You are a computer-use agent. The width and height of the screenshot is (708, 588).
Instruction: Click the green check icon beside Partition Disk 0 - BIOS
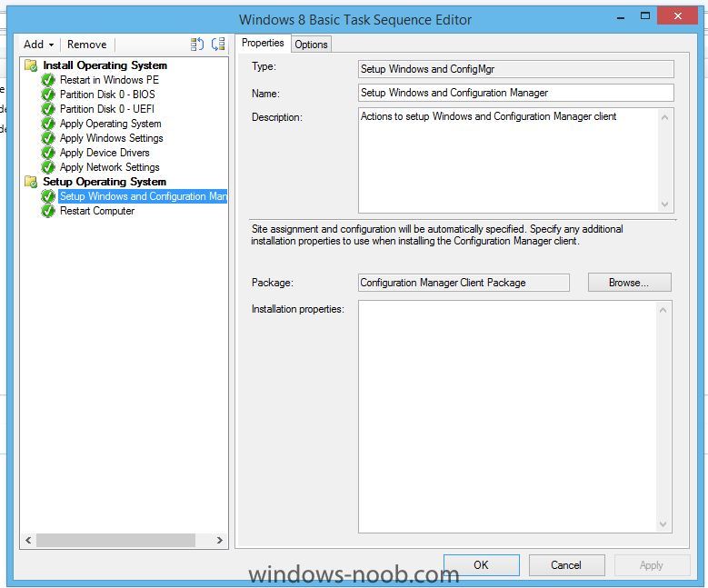point(48,95)
